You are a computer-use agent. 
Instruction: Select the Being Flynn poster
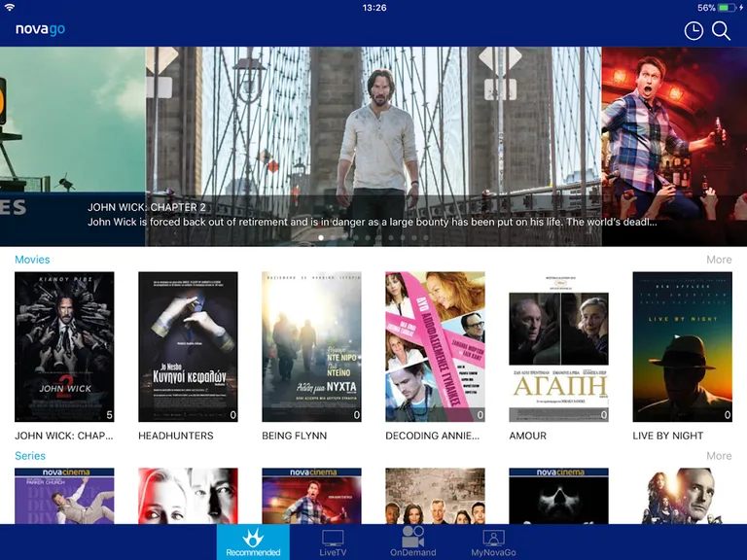[x=311, y=347]
